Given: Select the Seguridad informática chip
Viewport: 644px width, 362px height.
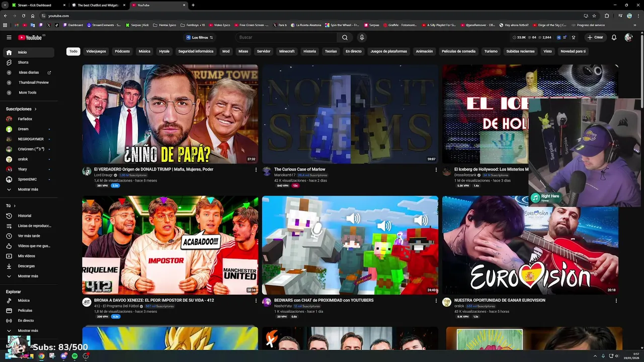Looking at the screenshot, I should pos(196,51).
